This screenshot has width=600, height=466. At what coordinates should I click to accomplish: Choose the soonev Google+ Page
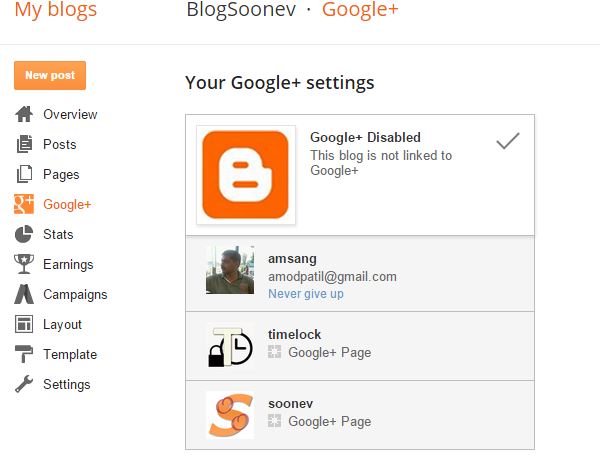point(360,415)
